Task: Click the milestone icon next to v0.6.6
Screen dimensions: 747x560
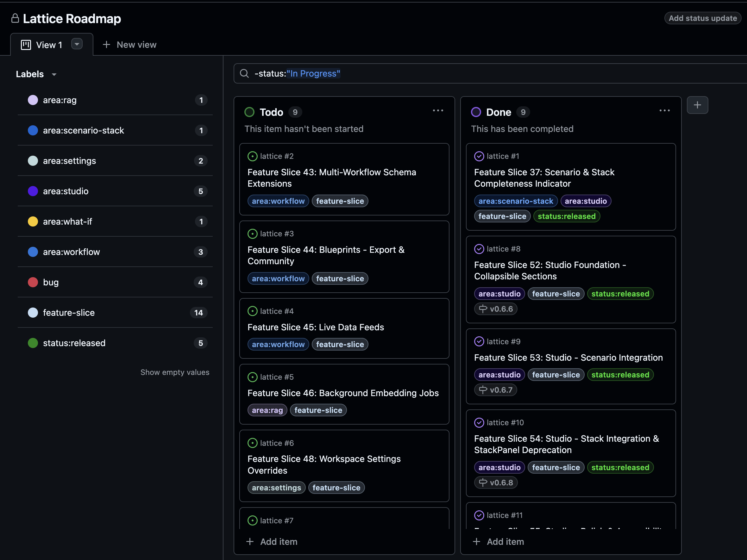Action: pos(483,308)
